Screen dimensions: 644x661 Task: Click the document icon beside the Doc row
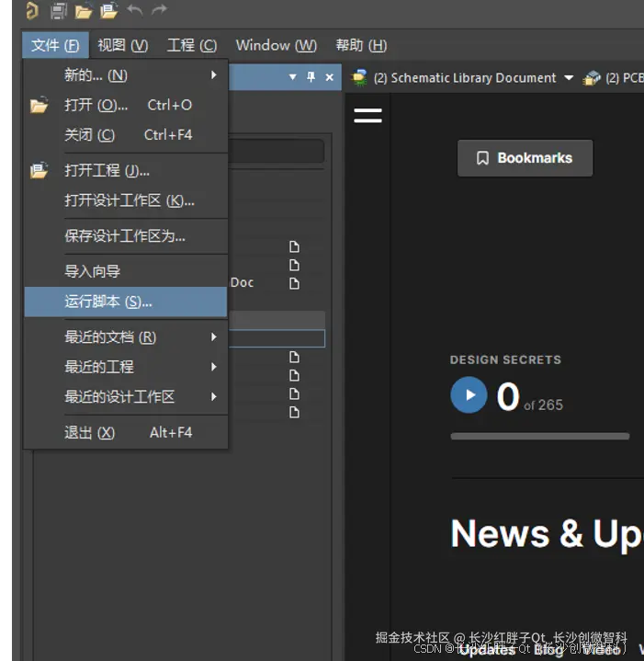point(294,283)
